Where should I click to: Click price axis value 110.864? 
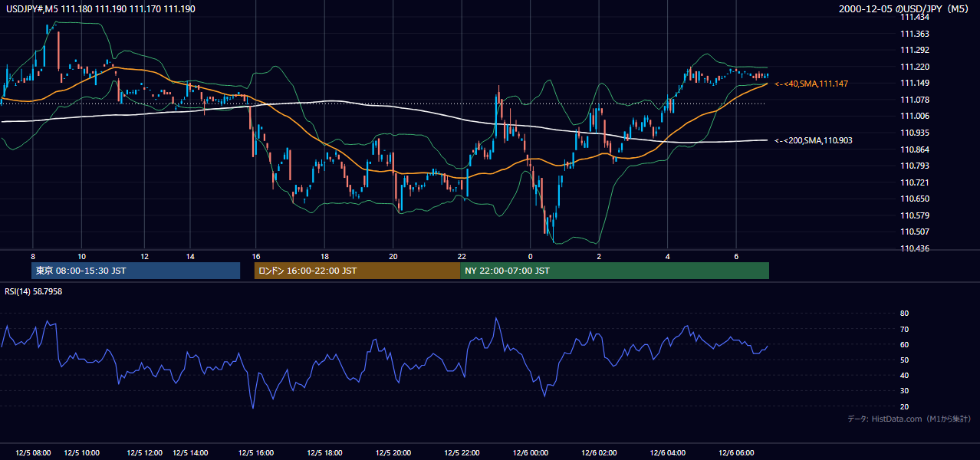[x=913, y=149]
